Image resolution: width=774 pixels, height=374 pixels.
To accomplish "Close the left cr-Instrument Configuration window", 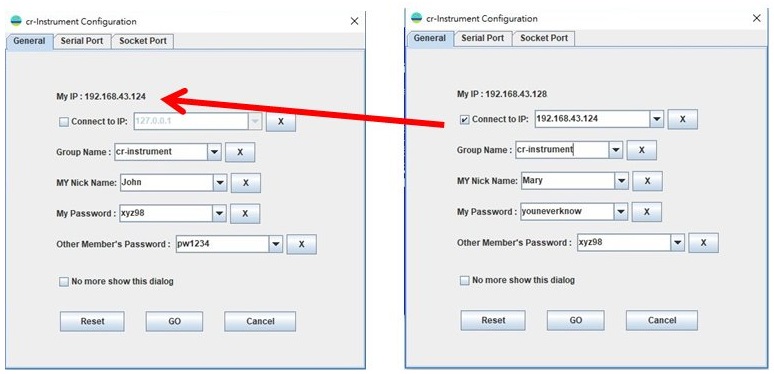I will click(x=354, y=21).
